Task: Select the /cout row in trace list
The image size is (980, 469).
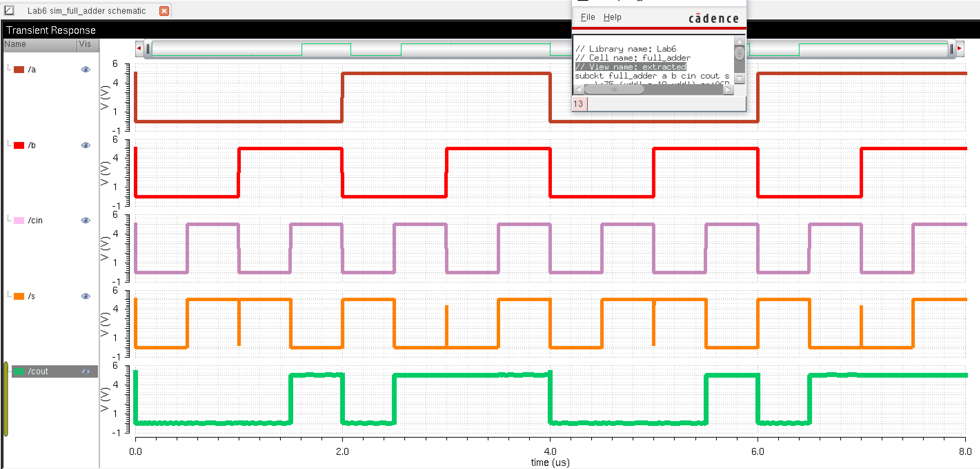Action: [38, 371]
